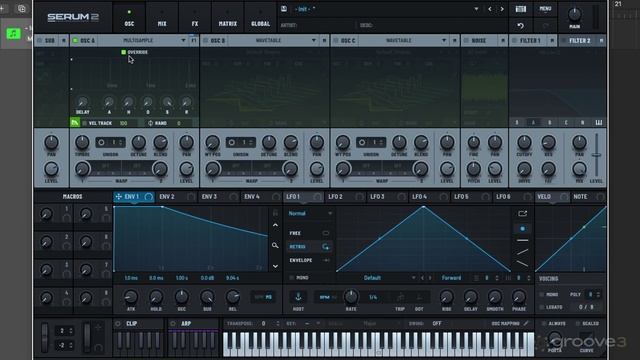Viewport: 640px width, 360px height.
Task: Switch to the MIX tab
Action: coord(162,17)
